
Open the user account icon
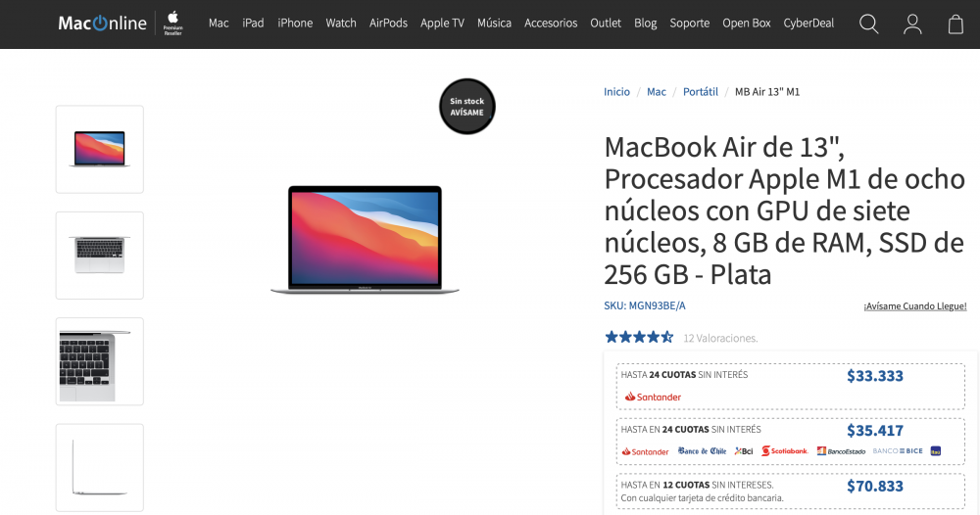[912, 23]
